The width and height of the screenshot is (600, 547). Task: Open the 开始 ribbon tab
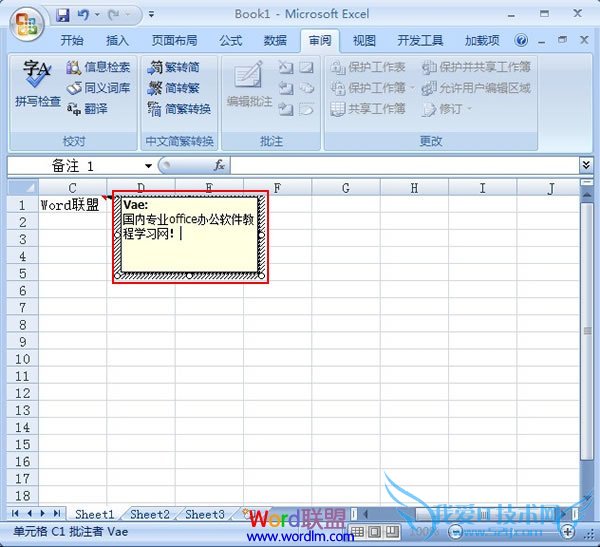(x=72, y=40)
